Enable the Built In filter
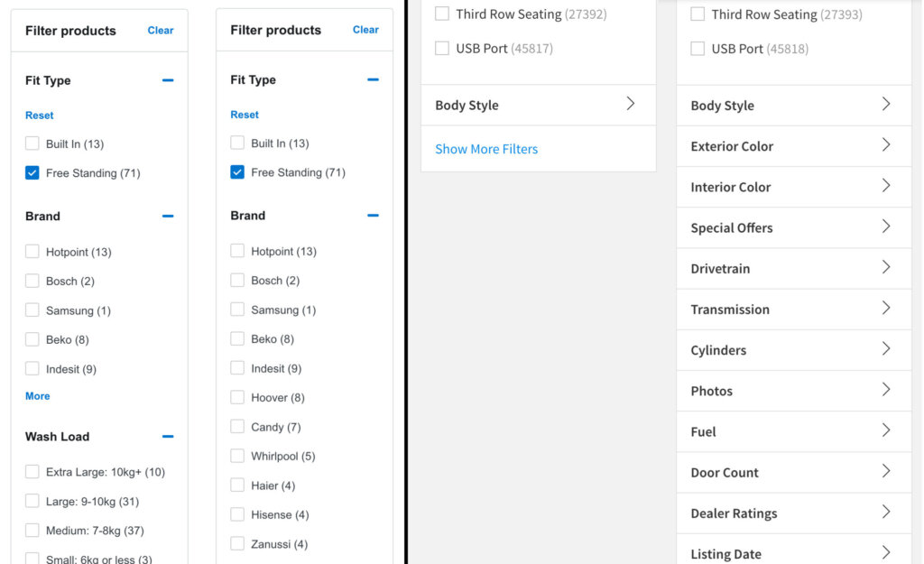The image size is (924, 564). [x=32, y=143]
